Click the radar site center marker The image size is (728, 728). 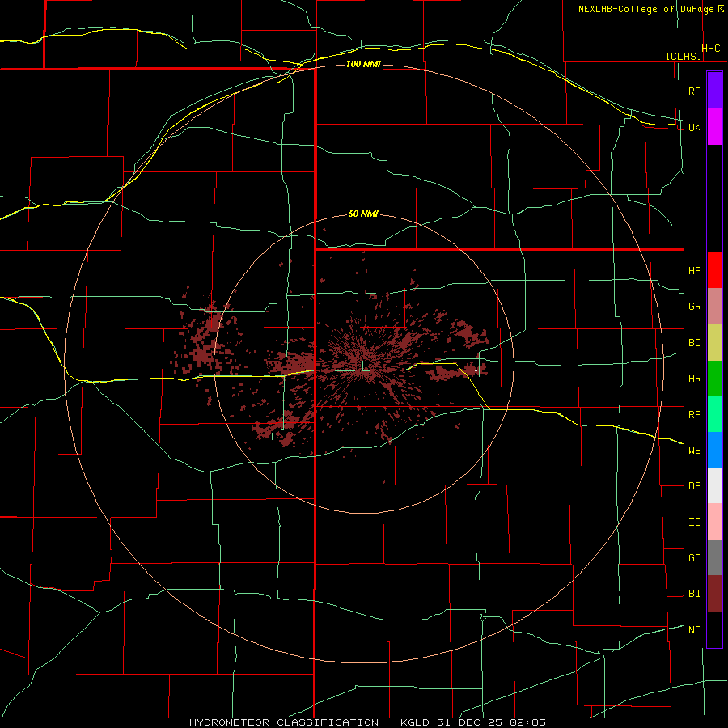(362, 366)
